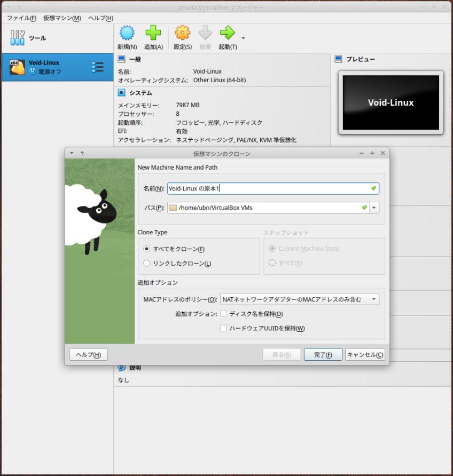The height and width of the screenshot is (476, 453).
Task: Click the clone dialog keep-above up arrow
Action: [x=82, y=153]
